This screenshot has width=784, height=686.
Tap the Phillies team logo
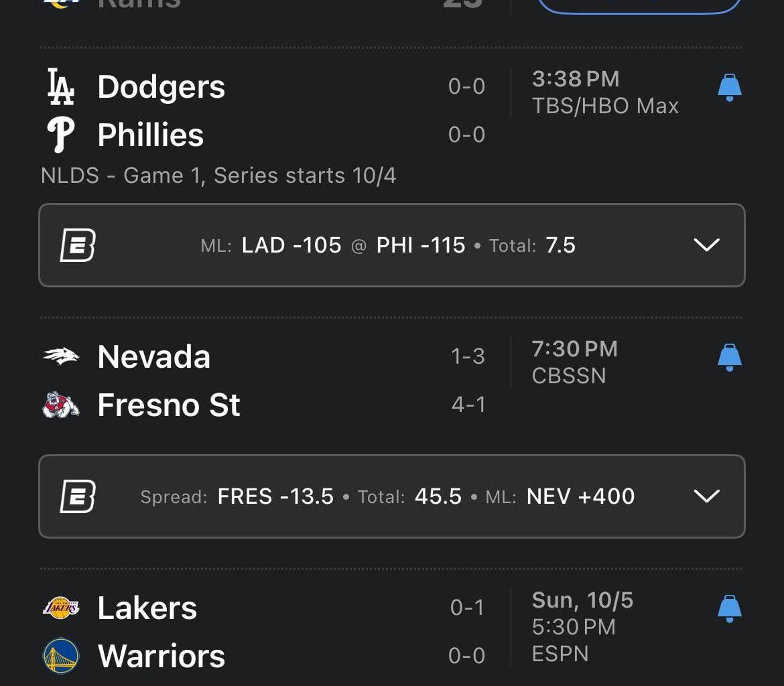tap(60, 135)
